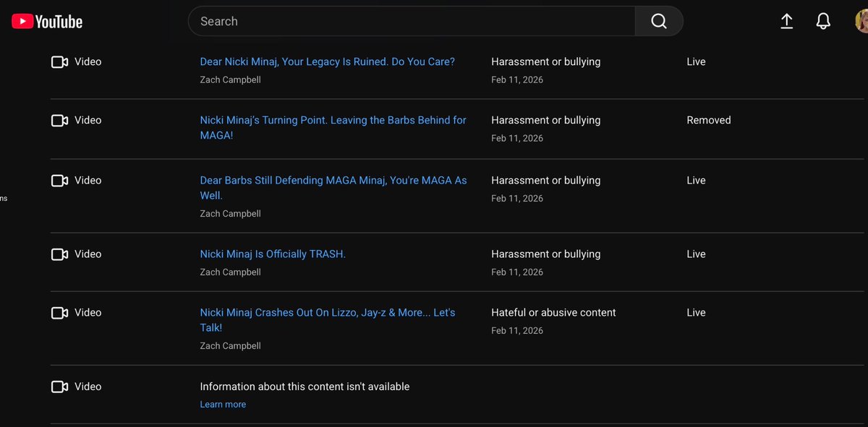
Task: Click the 'Learn more' link
Action: (x=223, y=404)
